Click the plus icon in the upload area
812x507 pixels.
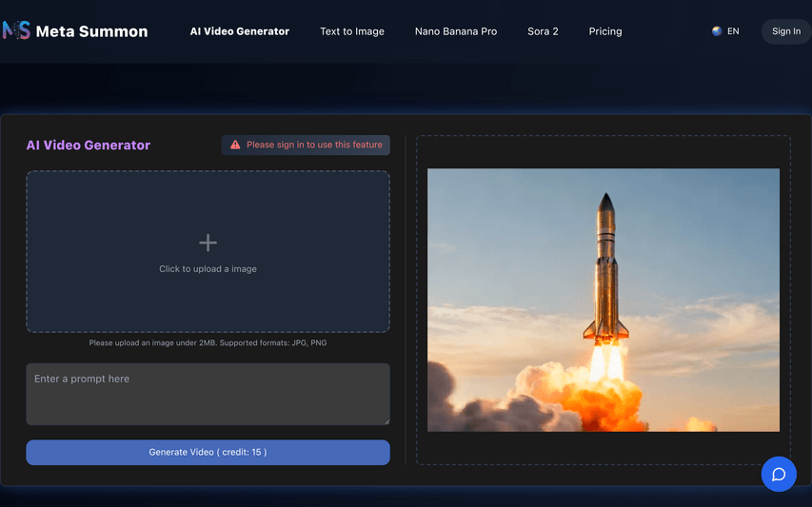tap(208, 244)
